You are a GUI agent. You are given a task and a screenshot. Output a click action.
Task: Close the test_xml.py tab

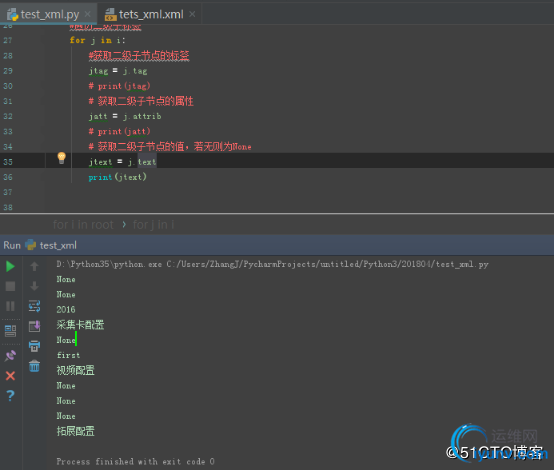88,14
